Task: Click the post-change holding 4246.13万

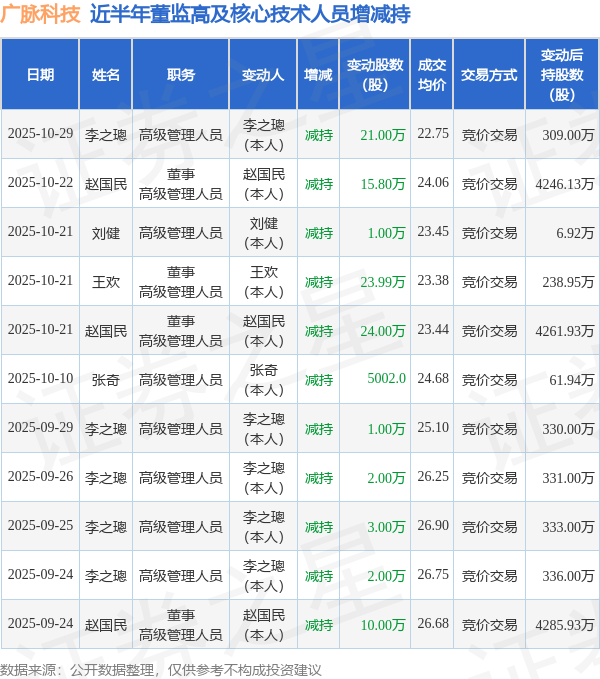Action: coord(565,184)
